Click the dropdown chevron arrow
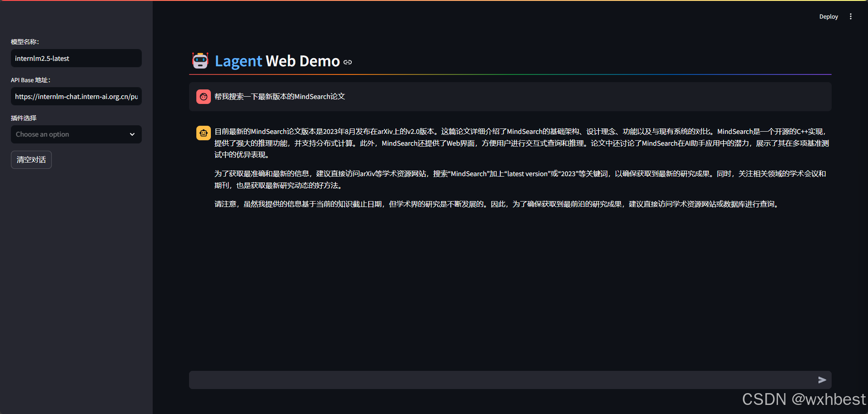The height and width of the screenshot is (414, 868). pos(132,134)
